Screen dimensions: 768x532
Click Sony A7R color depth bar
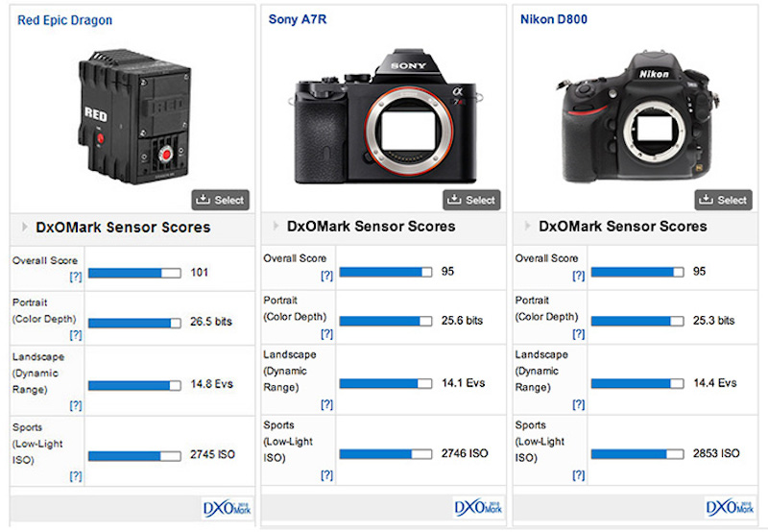(x=386, y=322)
